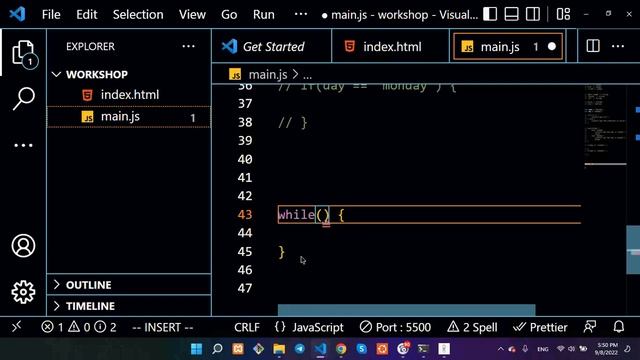Click the VS Code logo in title bar

17,14
